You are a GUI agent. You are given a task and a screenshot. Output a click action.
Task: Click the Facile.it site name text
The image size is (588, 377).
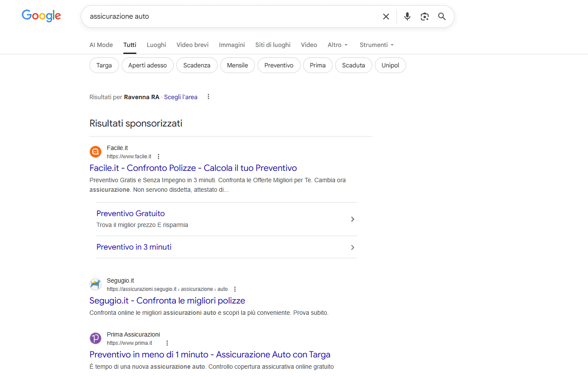pyautogui.click(x=117, y=148)
